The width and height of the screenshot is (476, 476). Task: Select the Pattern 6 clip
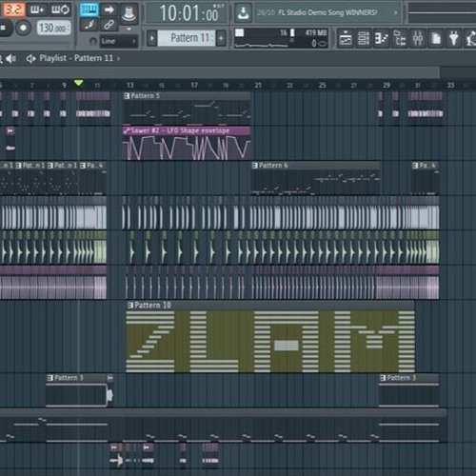(x=315, y=178)
